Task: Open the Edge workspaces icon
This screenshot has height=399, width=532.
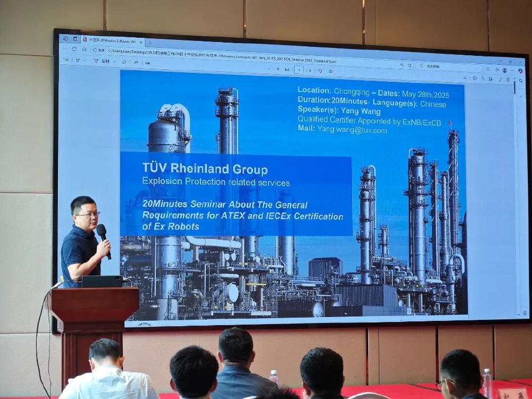Action: [x=66, y=38]
